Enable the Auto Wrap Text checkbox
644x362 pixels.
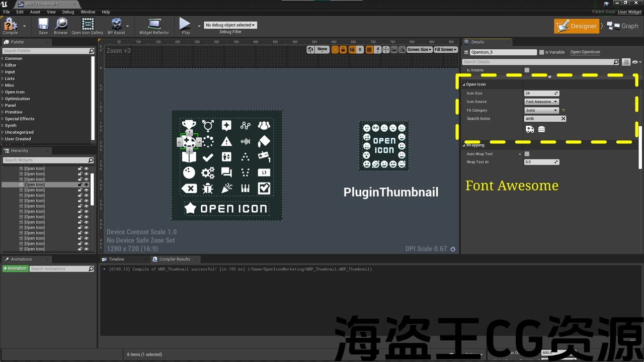tap(527, 154)
